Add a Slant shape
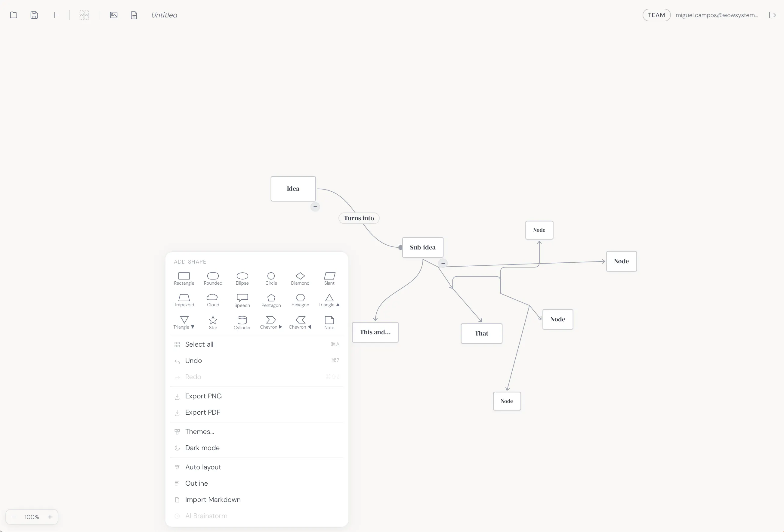The width and height of the screenshot is (784, 532). click(x=329, y=279)
